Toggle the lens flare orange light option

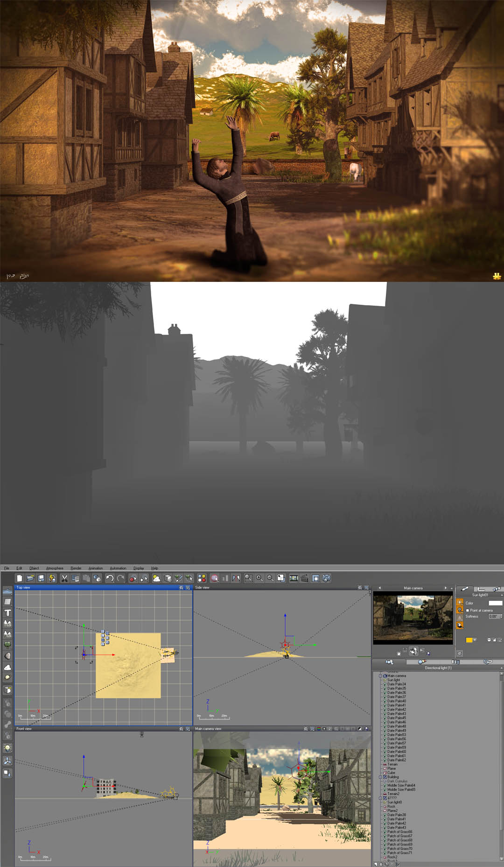pyautogui.click(x=460, y=602)
